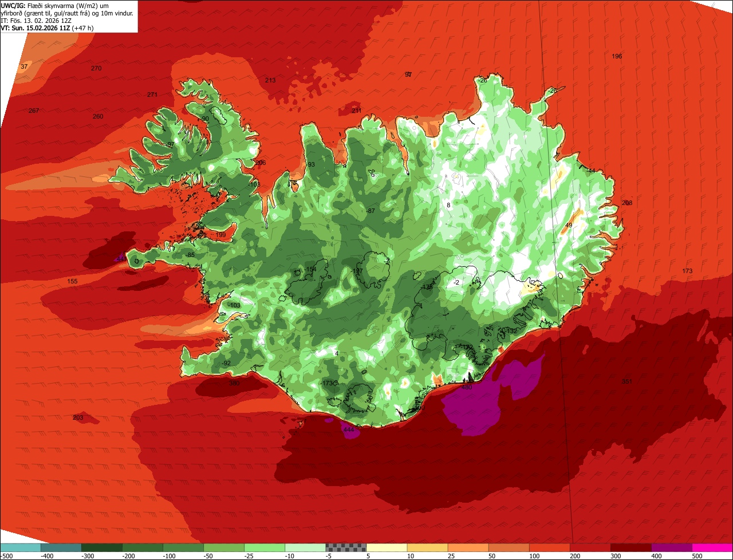Screen dimensions: 733x560
Task: Click the bright pink swatch after the 500 label
Action: (712, 547)
